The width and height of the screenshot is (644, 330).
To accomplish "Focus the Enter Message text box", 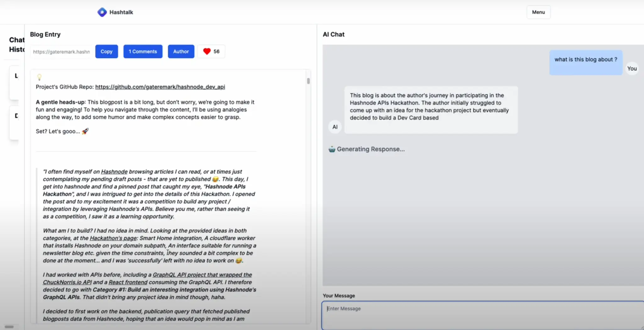I will pos(482,315).
